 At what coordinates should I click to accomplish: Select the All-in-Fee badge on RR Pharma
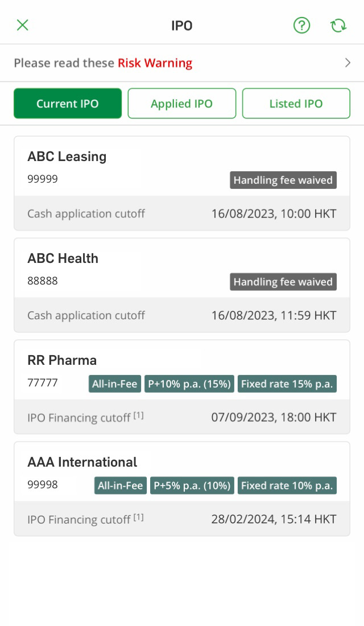coord(114,384)
